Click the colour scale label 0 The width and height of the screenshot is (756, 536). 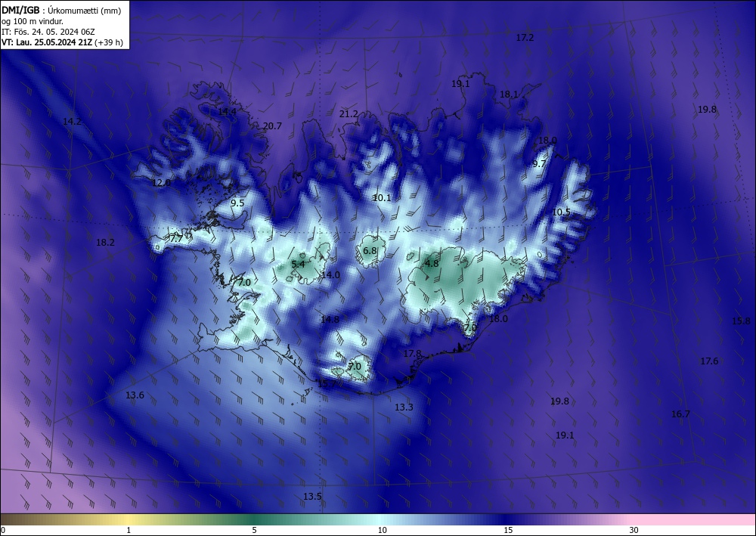3,530
